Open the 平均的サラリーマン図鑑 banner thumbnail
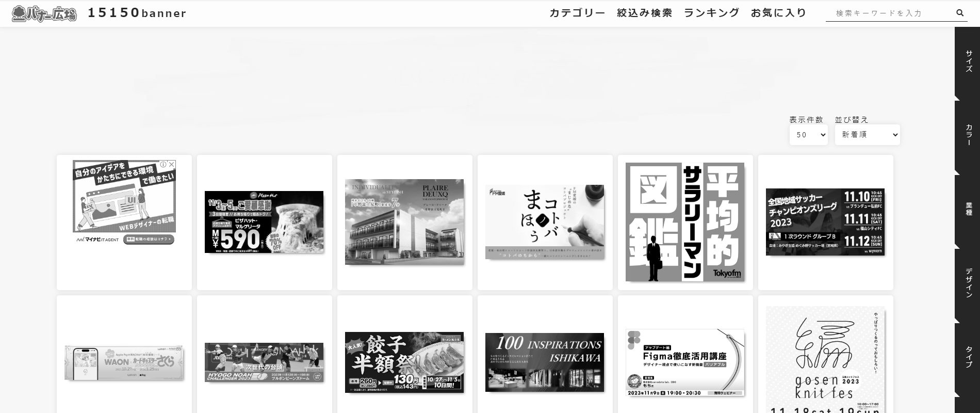 tap(685, 222)
